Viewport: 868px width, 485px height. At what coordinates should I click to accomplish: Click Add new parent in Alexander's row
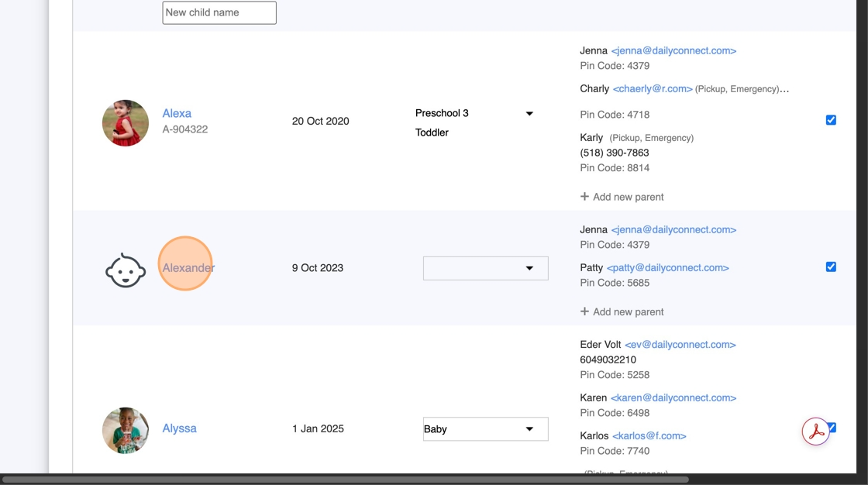tap(622, 312)
